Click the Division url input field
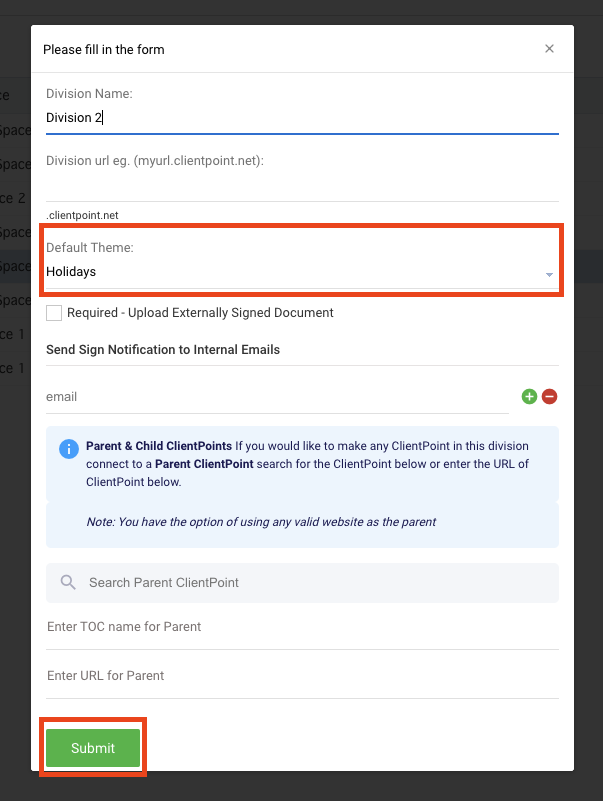The width and height of the screenshot is (603, 801). (x=303, y=186)
